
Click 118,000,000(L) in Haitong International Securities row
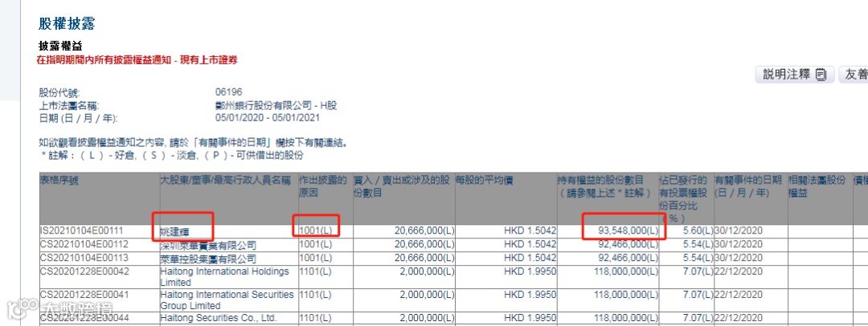pyautogui.click(x=625, y=295)
